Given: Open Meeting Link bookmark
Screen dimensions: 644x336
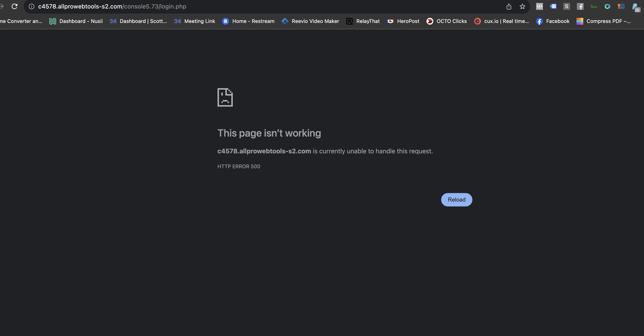Looking at the screenshot, I should [x=195, y=21].
